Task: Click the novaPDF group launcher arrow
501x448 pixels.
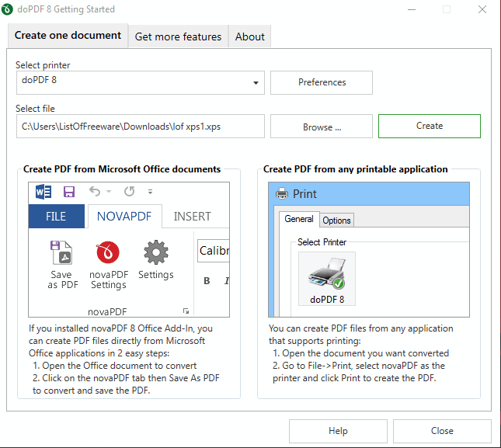Action: 186,311
